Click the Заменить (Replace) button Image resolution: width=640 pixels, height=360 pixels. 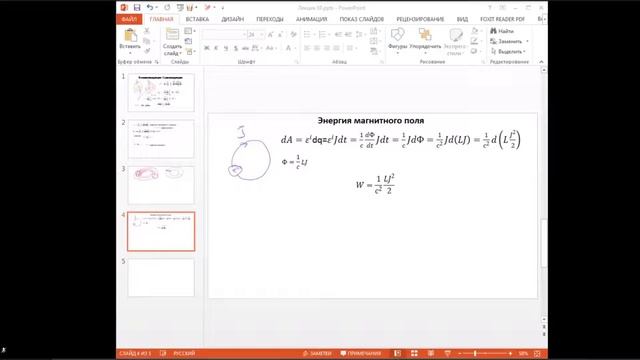507,42
